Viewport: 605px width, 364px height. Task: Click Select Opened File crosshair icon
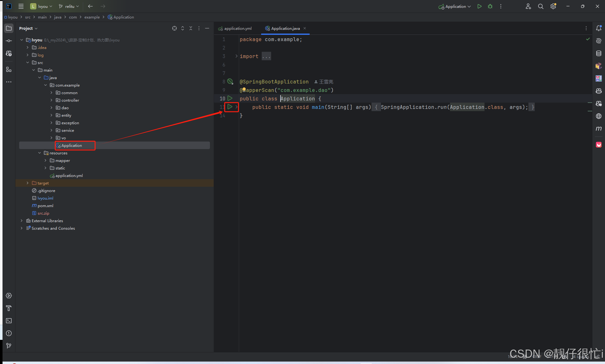[174, 28]
